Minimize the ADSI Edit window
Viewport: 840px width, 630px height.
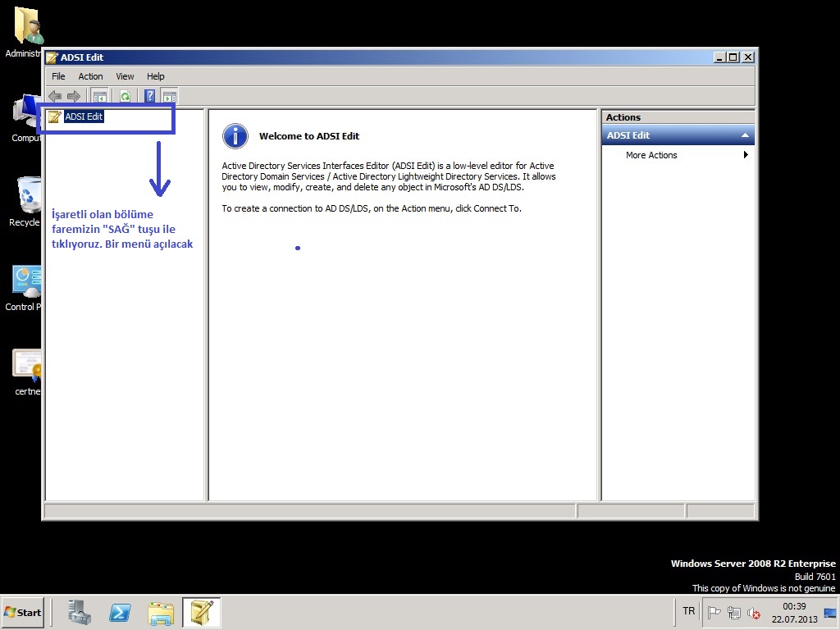(719, 57)
